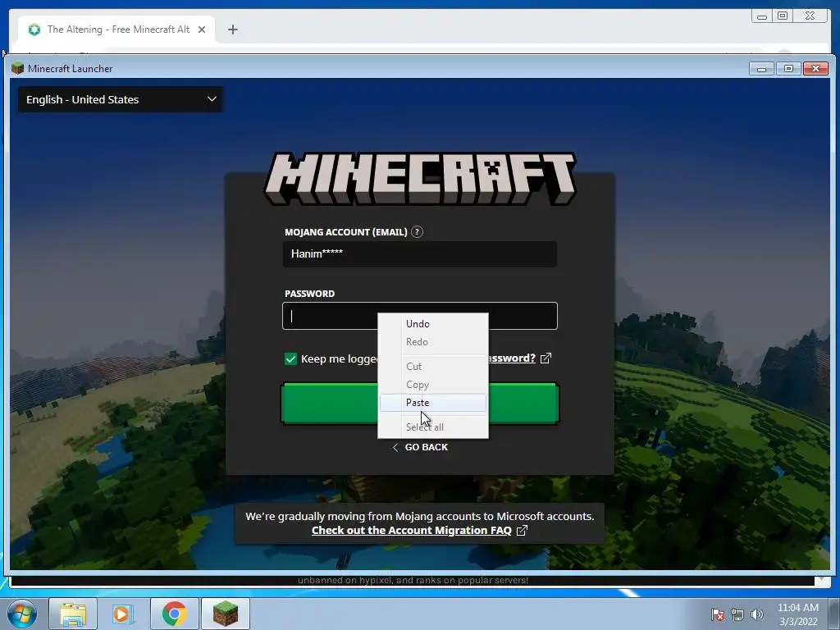Image resolution: width=840 pixels, height=630 pixels.
Task: Click the Minecraft Launcher taskbar icon
Action: tap(226, 614)
